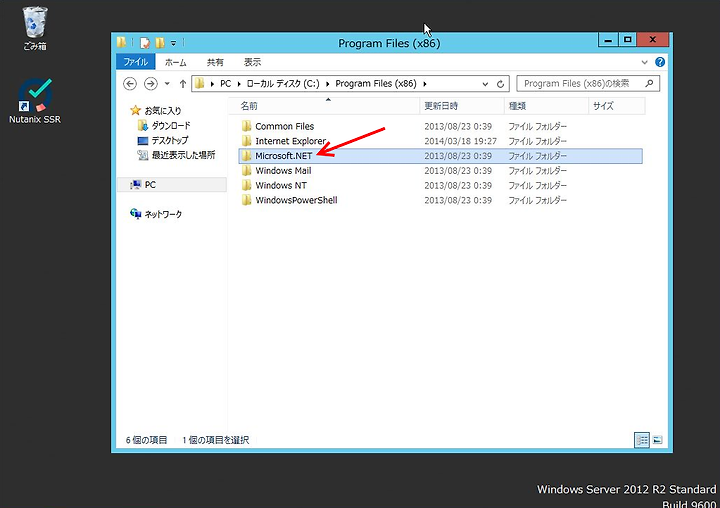The image size is (720, 508).
Task: Click the Windows Mail folder icon
Action: click(247, 170)
